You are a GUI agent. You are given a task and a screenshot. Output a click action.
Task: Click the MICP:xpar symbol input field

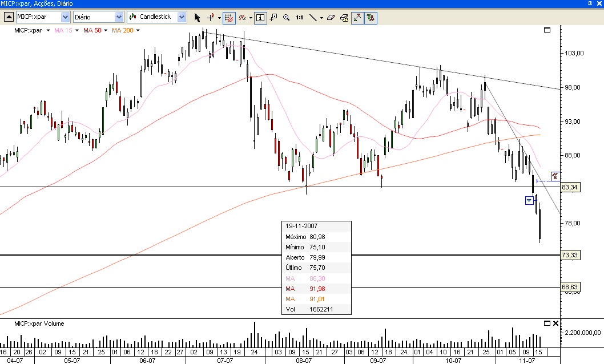pyautogui.click(x=38, y=17)
